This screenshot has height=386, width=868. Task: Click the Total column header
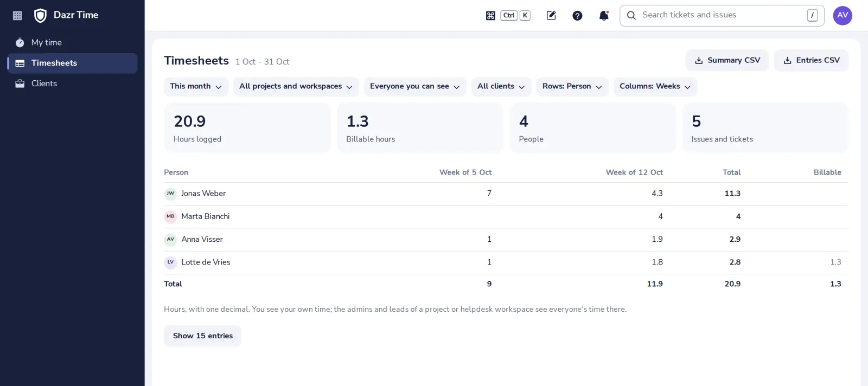click(731, 172)
